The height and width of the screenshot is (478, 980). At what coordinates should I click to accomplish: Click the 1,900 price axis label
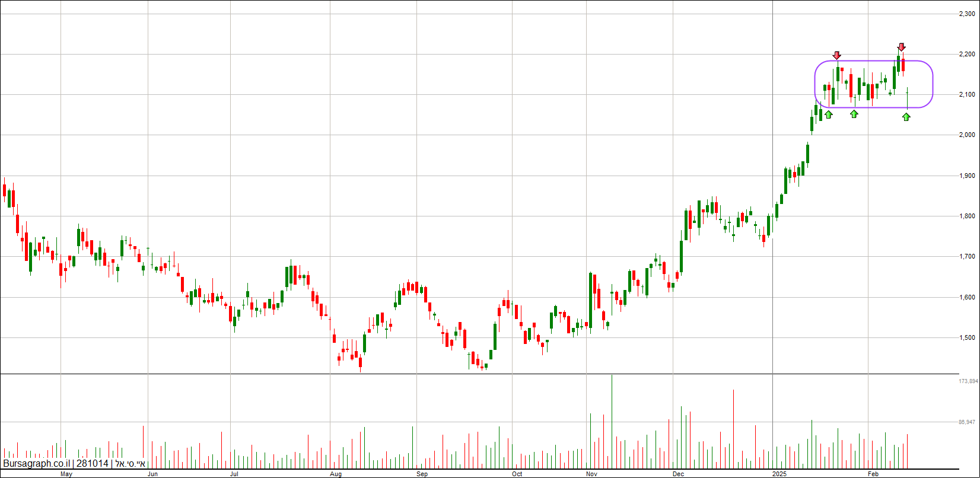pyautogui.click(x=967, y=176)
